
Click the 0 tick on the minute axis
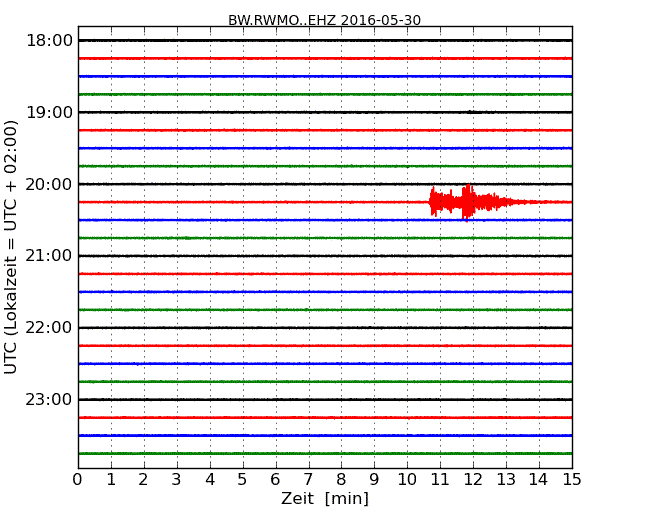[78, 479]
